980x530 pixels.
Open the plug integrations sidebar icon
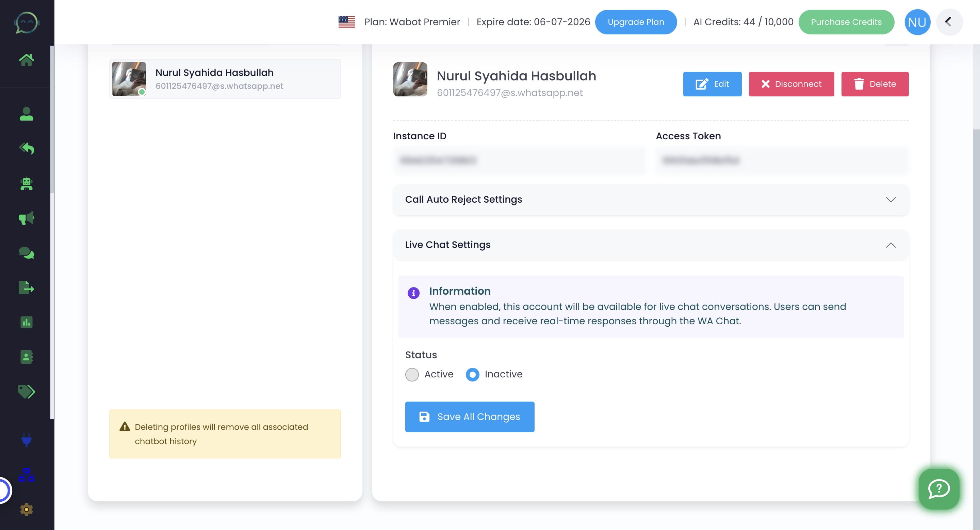26,440
